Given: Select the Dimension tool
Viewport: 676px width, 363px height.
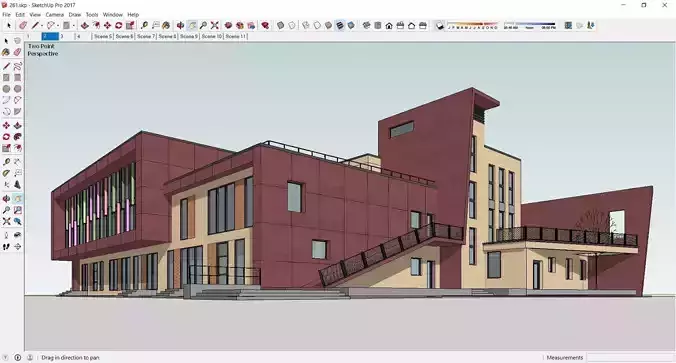Looking at the screenshot, I should point(17,162).
